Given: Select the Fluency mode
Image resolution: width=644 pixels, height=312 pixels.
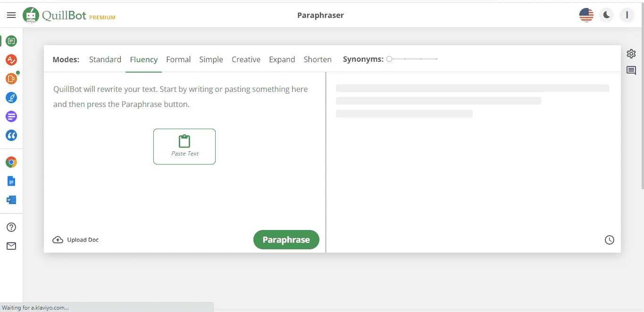Looking at the screenshot, I should (144, 59).
